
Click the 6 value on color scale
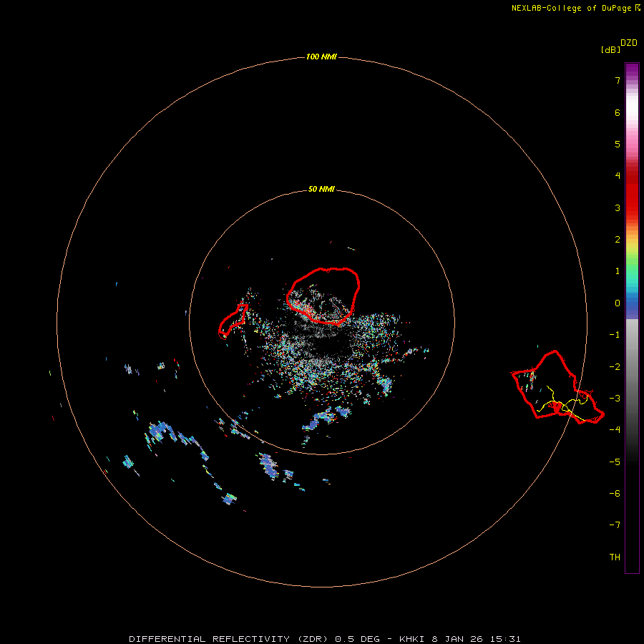click(618, 112)
